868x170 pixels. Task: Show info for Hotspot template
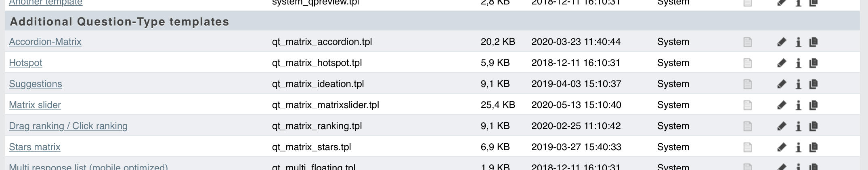[x=798, y=63]
